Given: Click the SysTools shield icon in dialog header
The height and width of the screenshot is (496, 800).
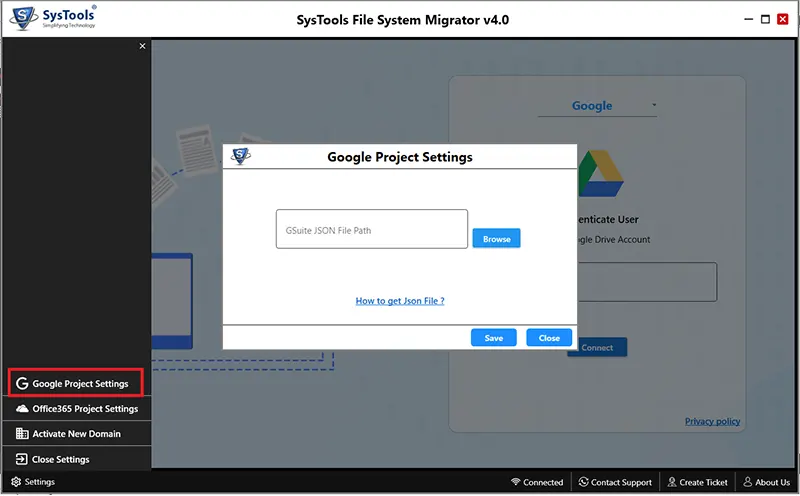Looking at the screenshot, I should [240, 156].
